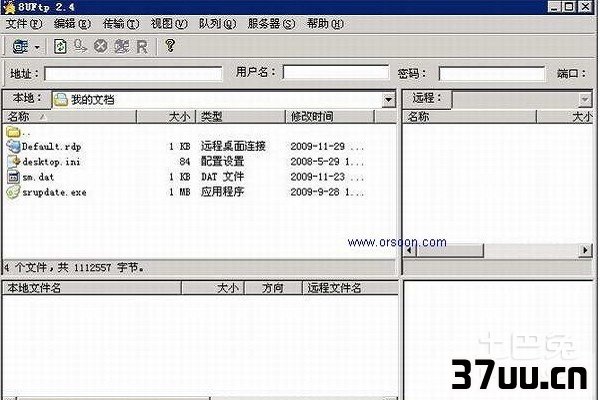Click the folder icon beside 我的文档
Image resolution: width=600 pixels, height=400 pixels.
pos(60,100)
